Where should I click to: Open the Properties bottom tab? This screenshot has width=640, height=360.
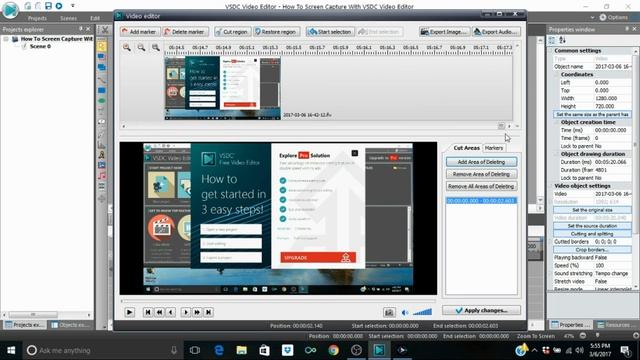tap(570, 325)
